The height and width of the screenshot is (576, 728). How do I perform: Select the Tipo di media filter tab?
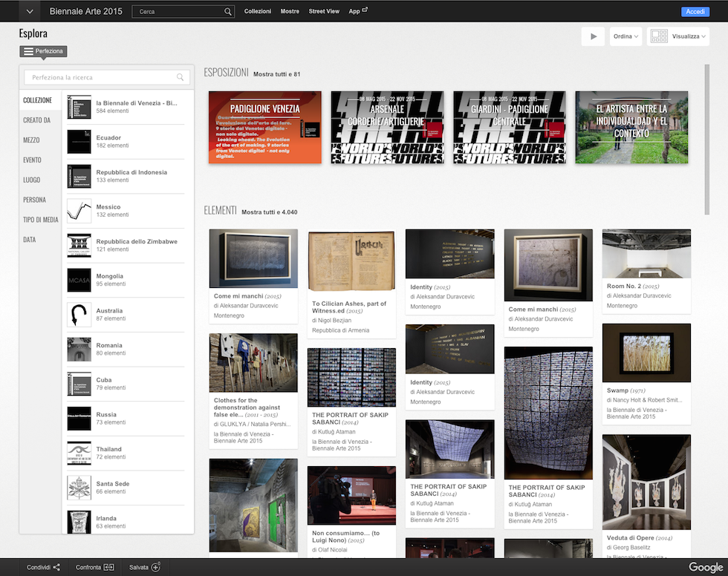(x=40, y=220)
